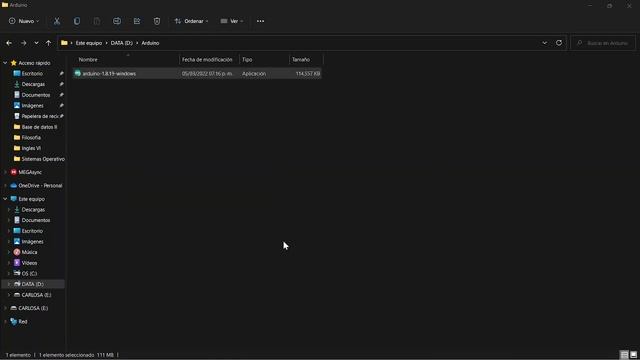Open the 'OS (C:)' drive
Viewport: 640px width, 360px height.
click(x=29, y=273)
